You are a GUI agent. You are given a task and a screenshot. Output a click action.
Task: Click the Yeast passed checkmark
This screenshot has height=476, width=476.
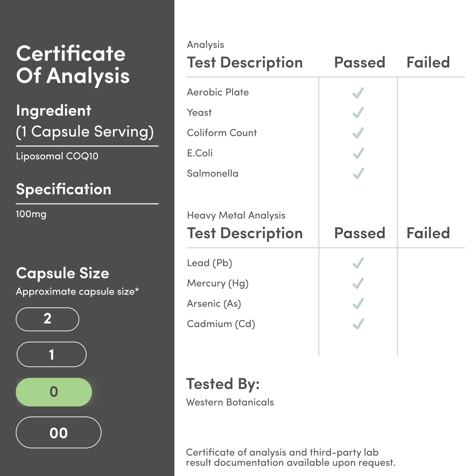click(x=358, y=113)
